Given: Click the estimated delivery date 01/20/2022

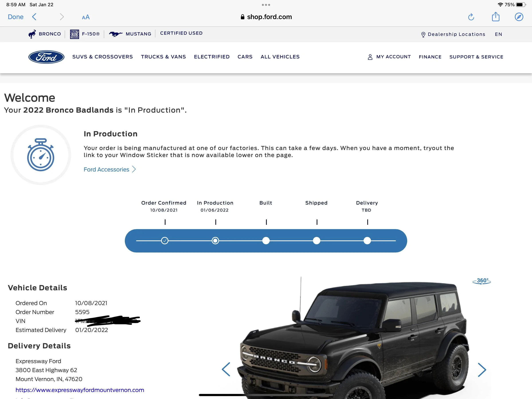Looking at the screenshot, I should [x=92, y=330].
